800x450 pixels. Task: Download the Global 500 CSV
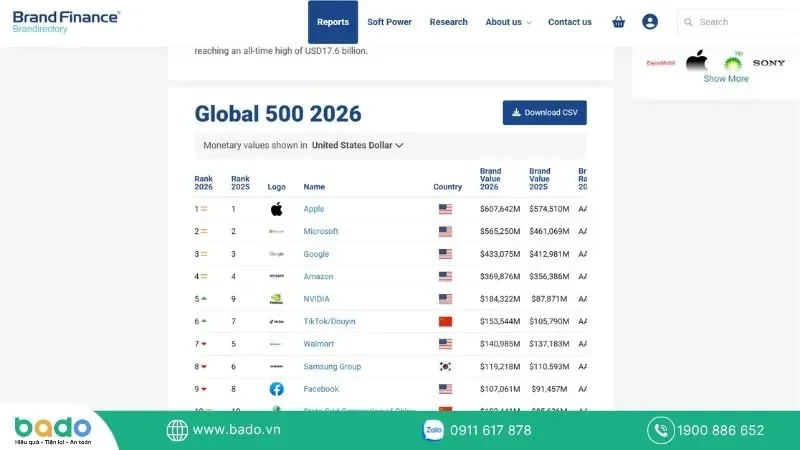(x=544, y=112)
